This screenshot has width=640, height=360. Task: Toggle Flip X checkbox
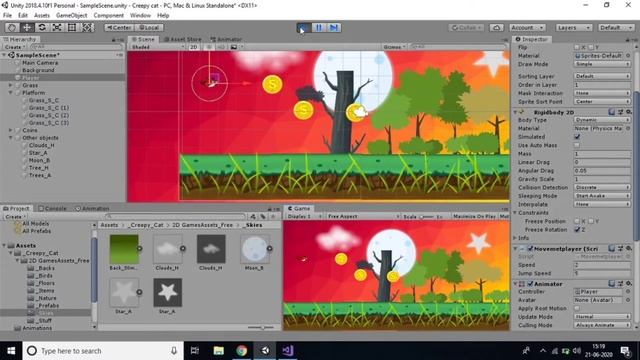pos(577,47)
